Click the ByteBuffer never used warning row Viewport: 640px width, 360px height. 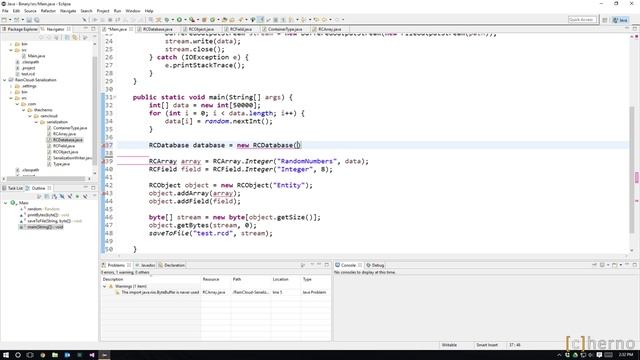(x=216, y=293)
